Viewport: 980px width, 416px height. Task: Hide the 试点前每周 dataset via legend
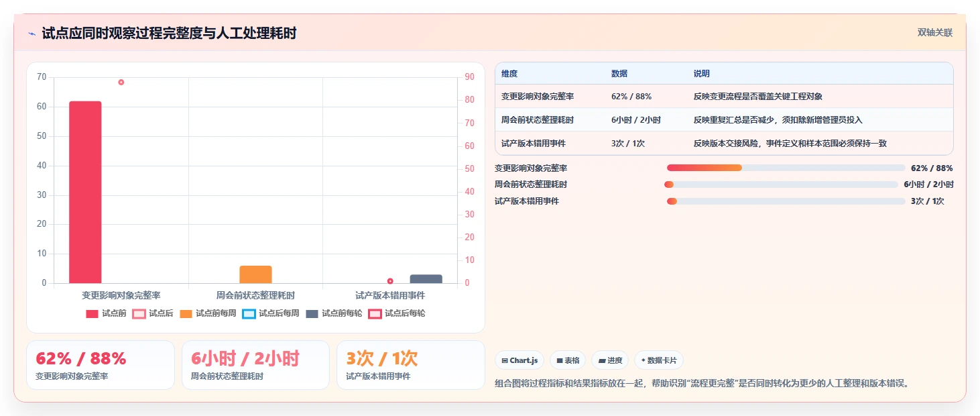coord(208,313)
